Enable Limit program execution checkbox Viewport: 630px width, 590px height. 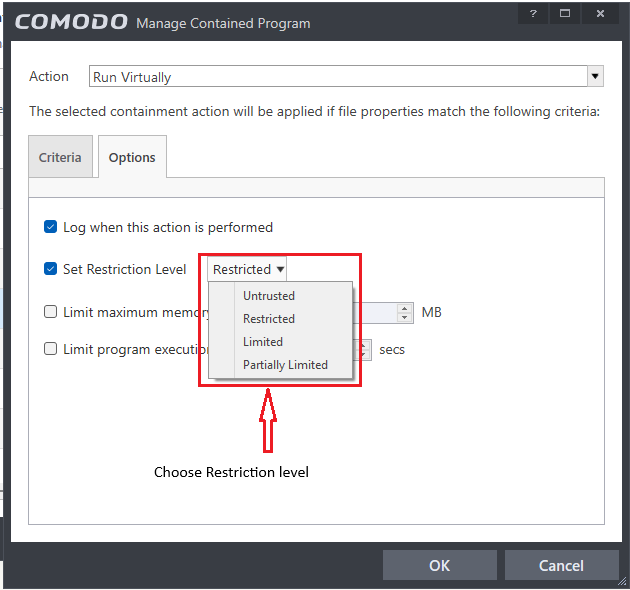[x=51, y=349]
